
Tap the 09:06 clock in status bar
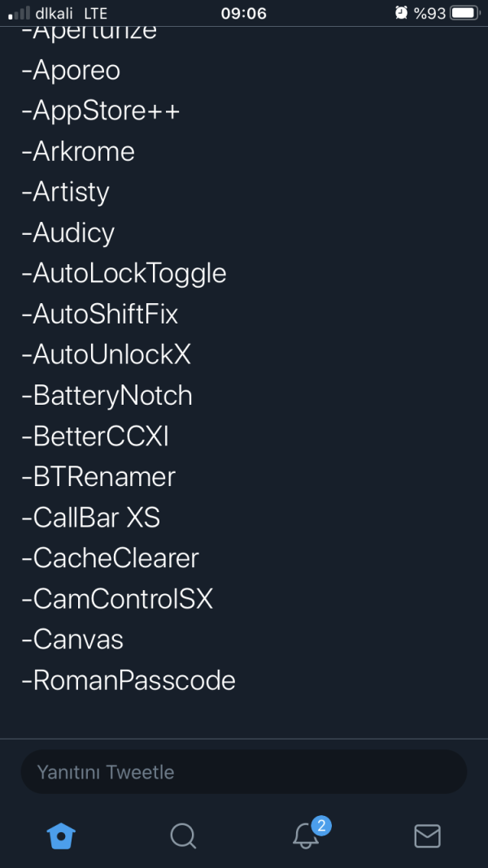(x=243, y=13)
